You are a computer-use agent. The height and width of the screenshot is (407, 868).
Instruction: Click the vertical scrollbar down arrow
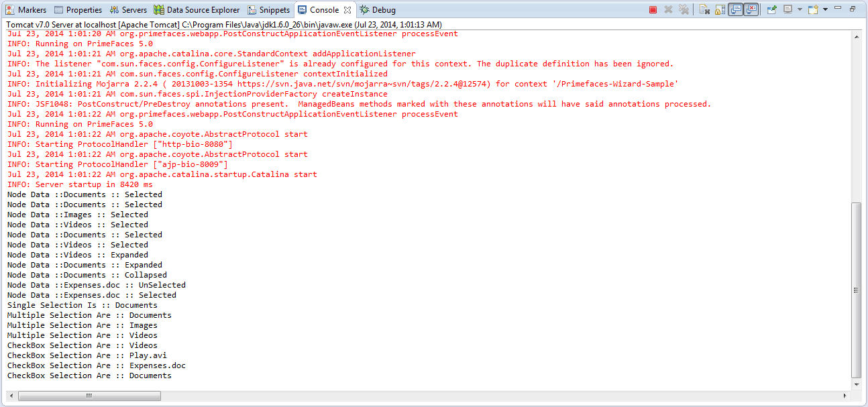click(x=857, y=386)
